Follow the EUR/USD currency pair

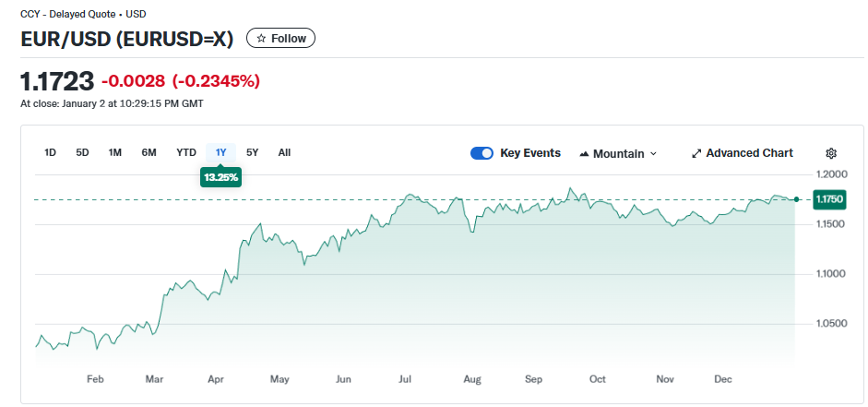tap(281, 38)
